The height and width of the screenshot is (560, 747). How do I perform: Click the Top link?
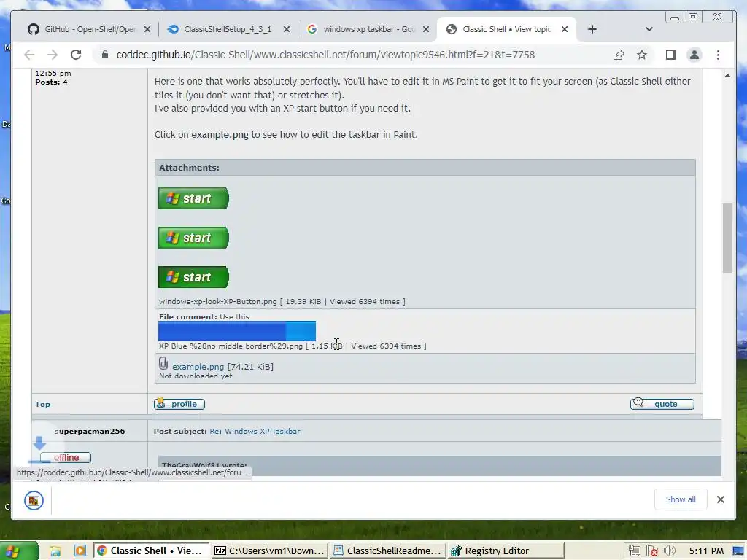(42, 404)
